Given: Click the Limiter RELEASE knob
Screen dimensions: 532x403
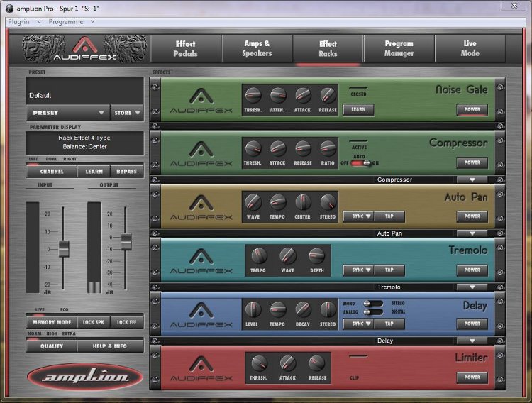Looking at the screenshot, I should pyautogui.click(x=317, y=363).
